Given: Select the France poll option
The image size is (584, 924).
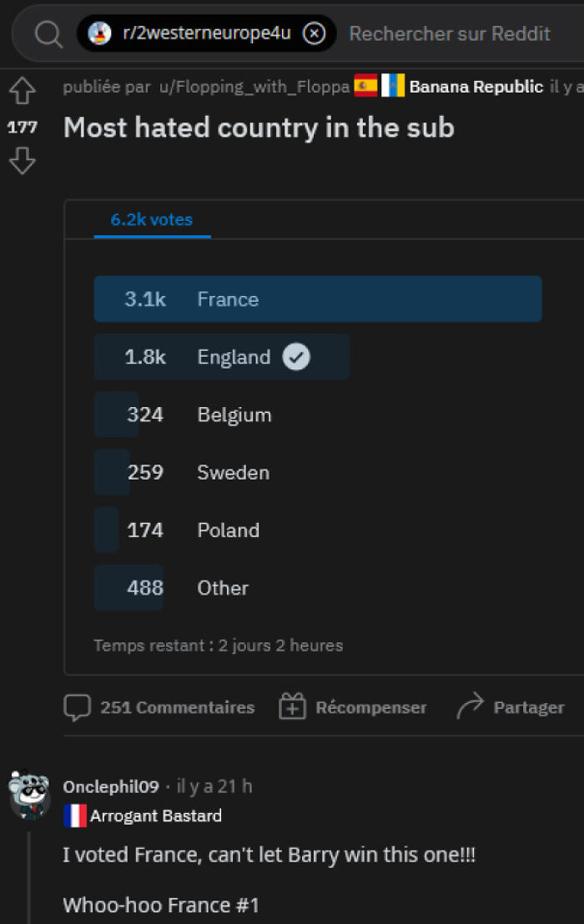Looking at the screenshot, I should (x=318, y=299).
